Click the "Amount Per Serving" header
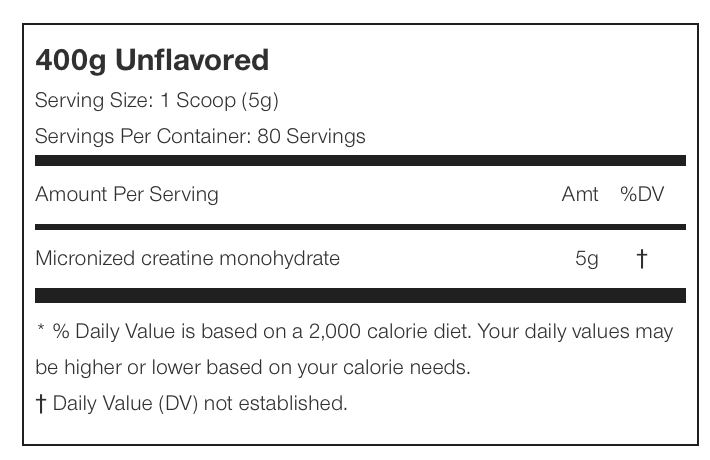 (126, 194)
